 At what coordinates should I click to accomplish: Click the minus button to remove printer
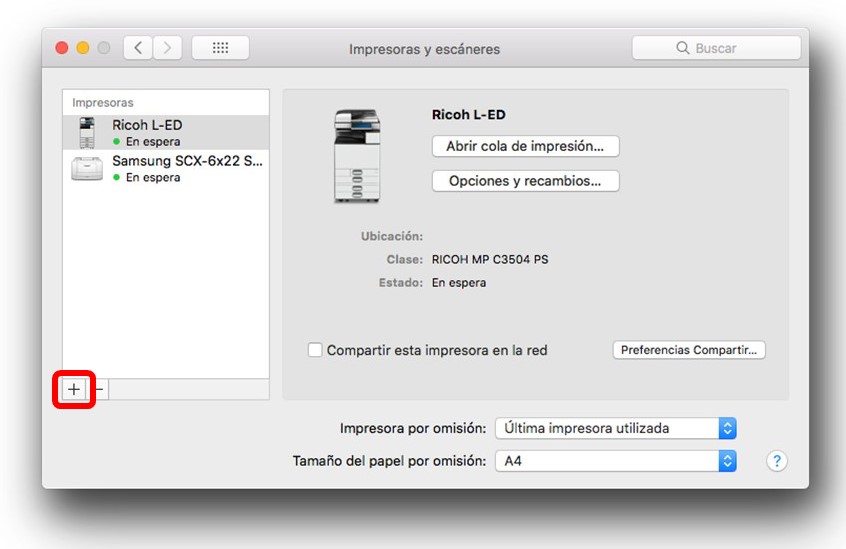coord(99,389)
